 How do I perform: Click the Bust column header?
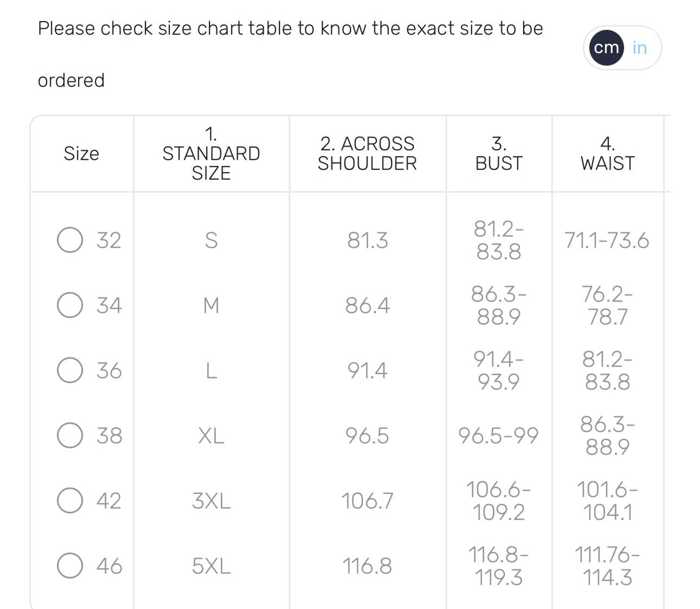click(x=499, y=153)
